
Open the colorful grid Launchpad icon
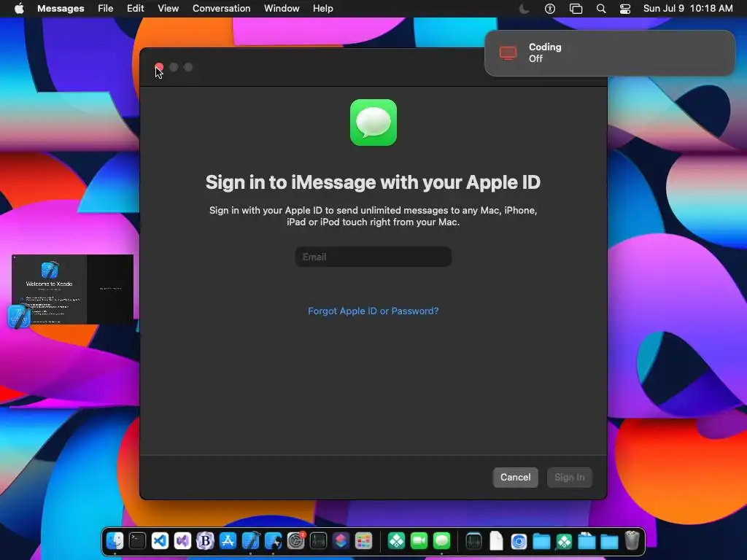click(x=363, y=541)
